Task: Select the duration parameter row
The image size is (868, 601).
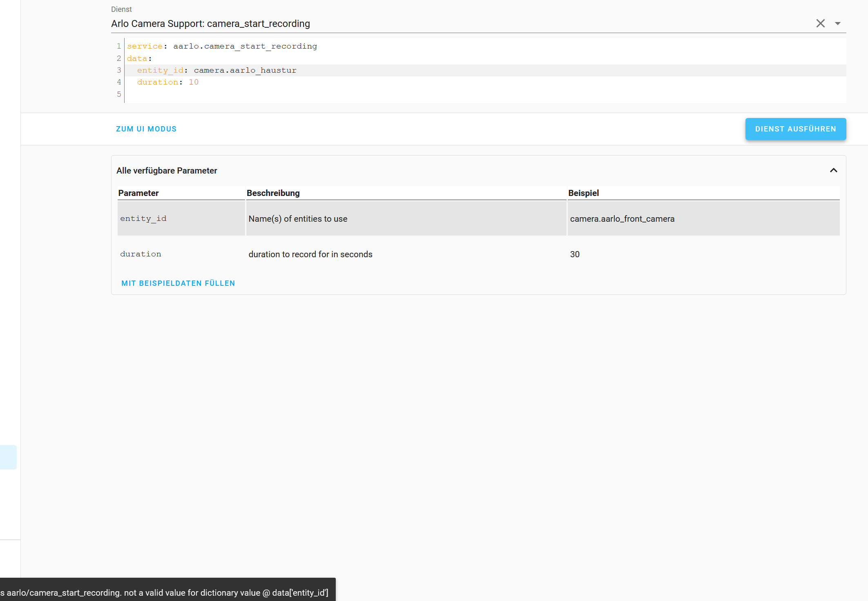Action: pos(181,254)
